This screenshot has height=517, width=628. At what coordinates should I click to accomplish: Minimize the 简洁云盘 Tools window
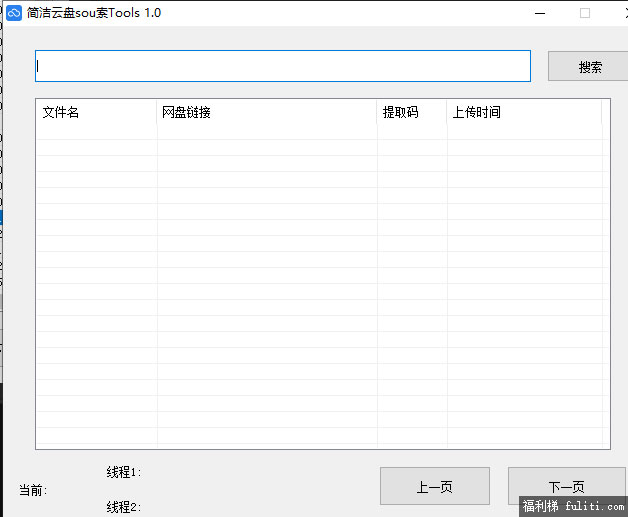click(x=540, y=13)
